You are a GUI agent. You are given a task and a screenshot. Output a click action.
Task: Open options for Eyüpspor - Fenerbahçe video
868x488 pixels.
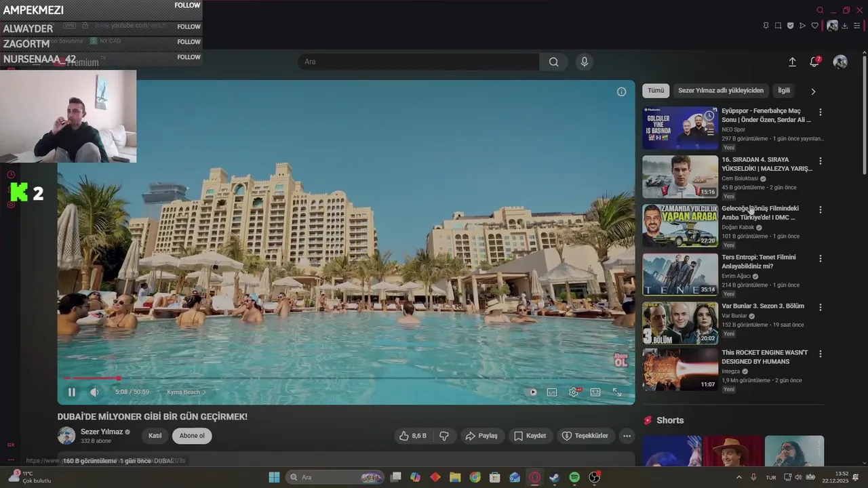821,112
